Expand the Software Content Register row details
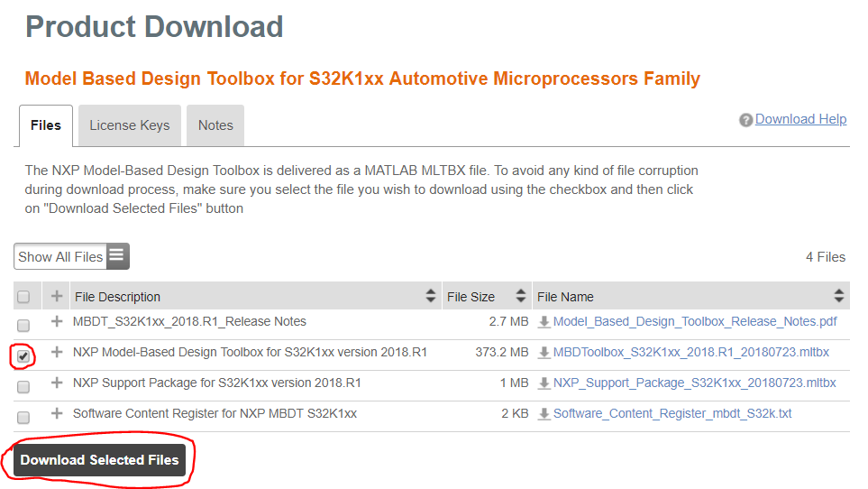Screen dimensions: 868x489 (x=57, y=414)
